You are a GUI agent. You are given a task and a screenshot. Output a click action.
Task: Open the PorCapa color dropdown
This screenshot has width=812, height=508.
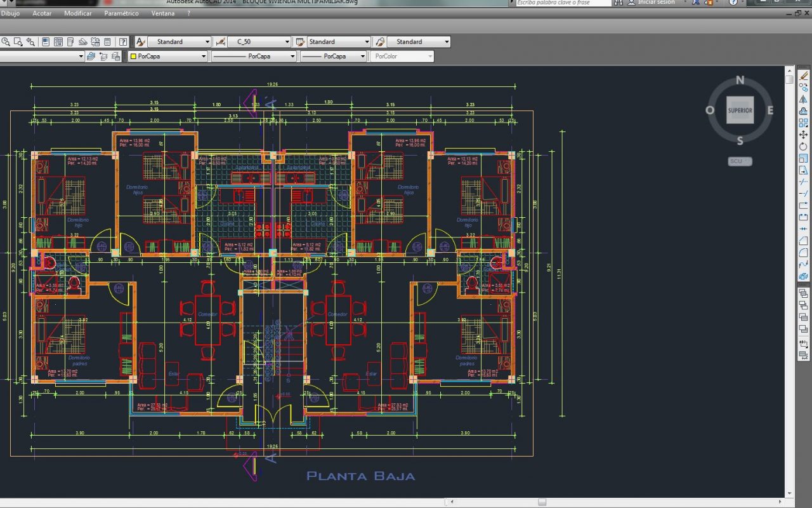click(204, 57)
